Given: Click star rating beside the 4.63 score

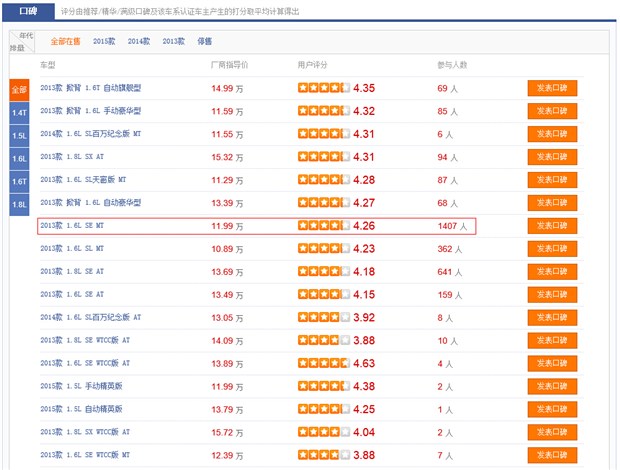Looking at the screenshot, I should tap(323, 363).
